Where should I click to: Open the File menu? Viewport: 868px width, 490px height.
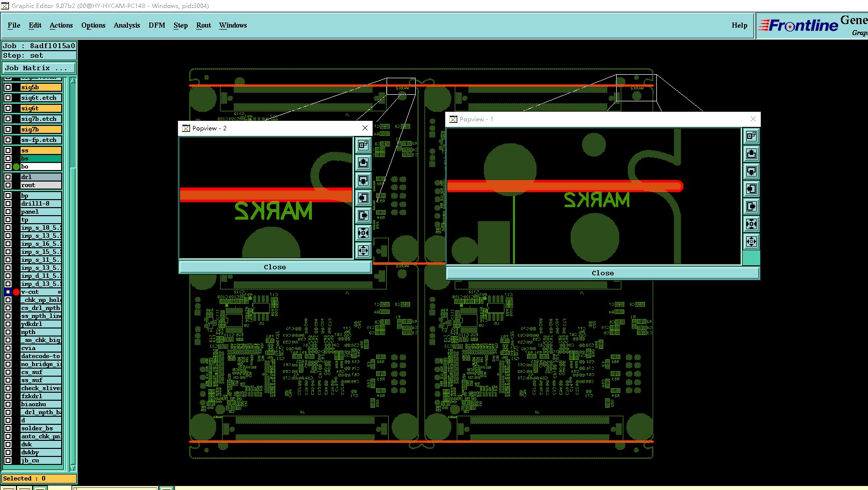[14, 25]
